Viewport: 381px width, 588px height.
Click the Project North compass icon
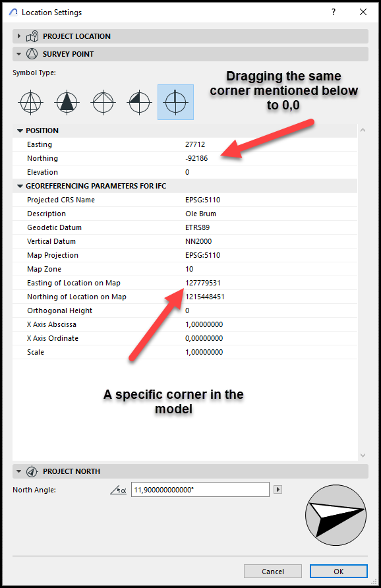coord(32,471)
